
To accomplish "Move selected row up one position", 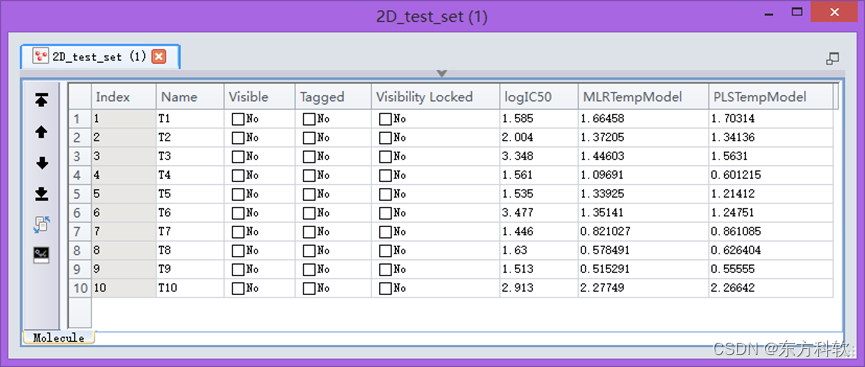I will [x=41, y=132].
